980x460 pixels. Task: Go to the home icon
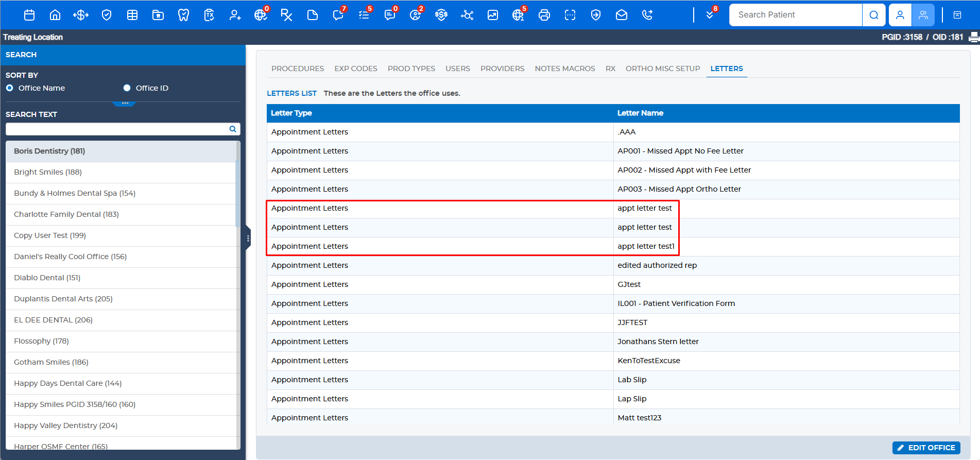55,15
